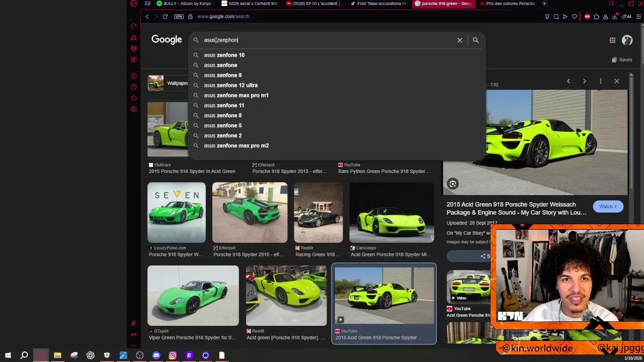Open the LuxuryPulse Seven green Porsche thumbnail
The width and height of the screenshot is (644, 362).
[177, 213]
